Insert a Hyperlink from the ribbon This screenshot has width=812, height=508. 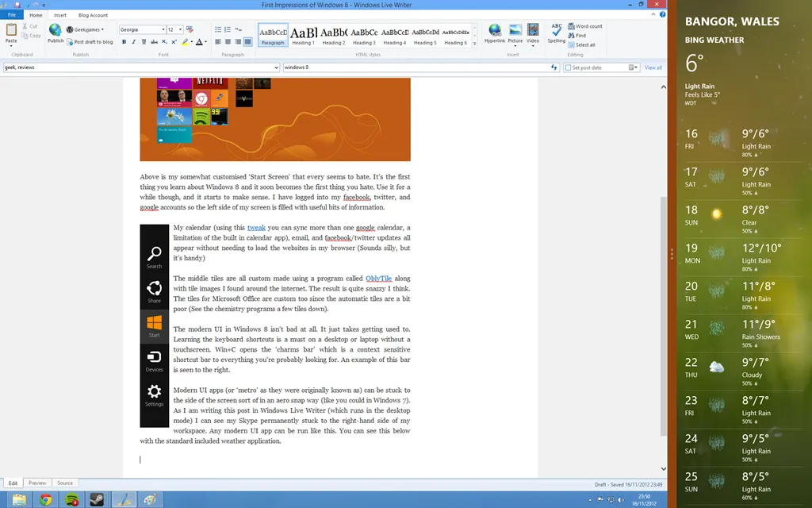(x=495, y=33)
